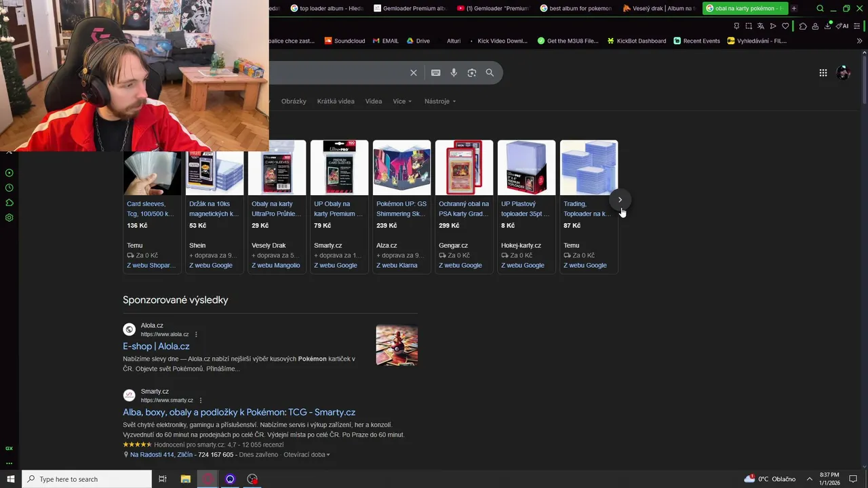Open EMAIL Gmail bookmark

point(385,41)
